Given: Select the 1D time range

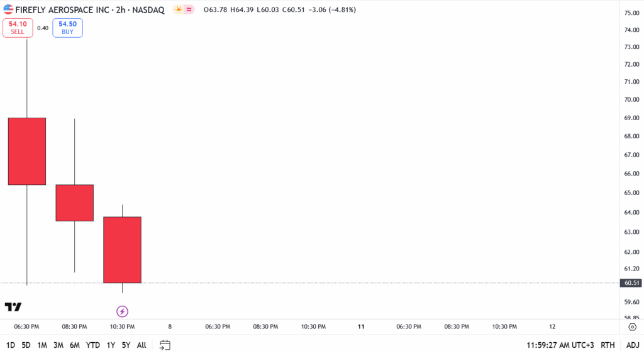Looking at the screenshot, I should [x=11, y=345].
